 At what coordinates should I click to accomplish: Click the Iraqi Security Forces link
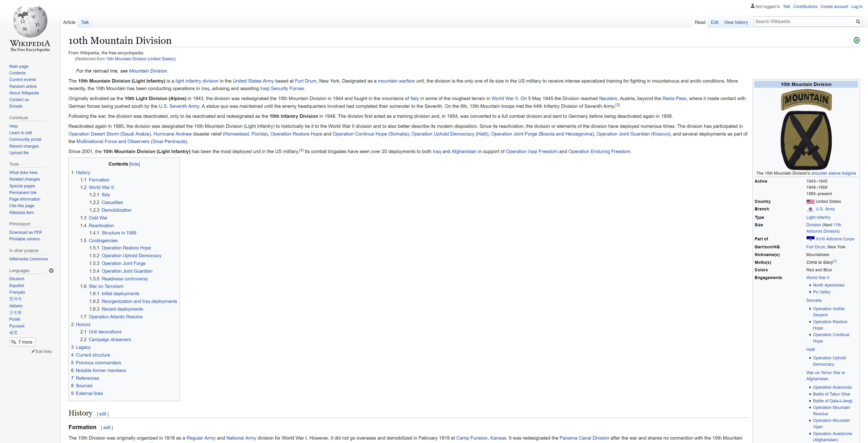(x=282, y=88)
